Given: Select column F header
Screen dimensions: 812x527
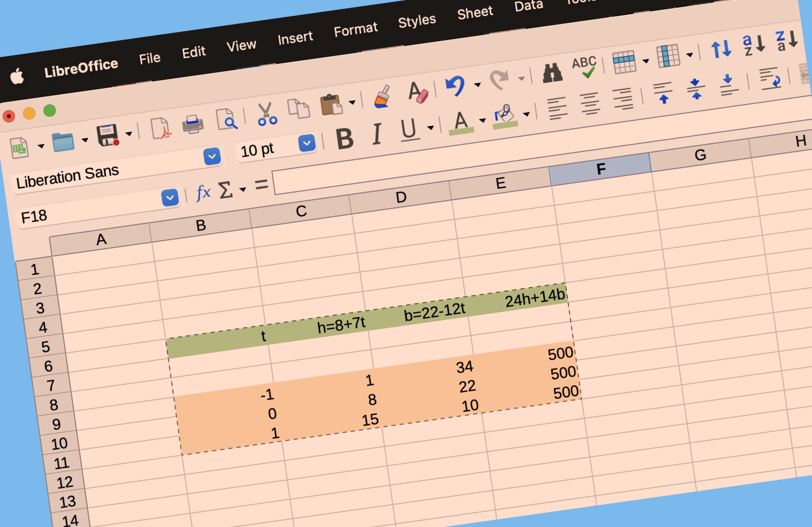Looking at the screenshot, I should pyautogui.click(x=600, y=169).
